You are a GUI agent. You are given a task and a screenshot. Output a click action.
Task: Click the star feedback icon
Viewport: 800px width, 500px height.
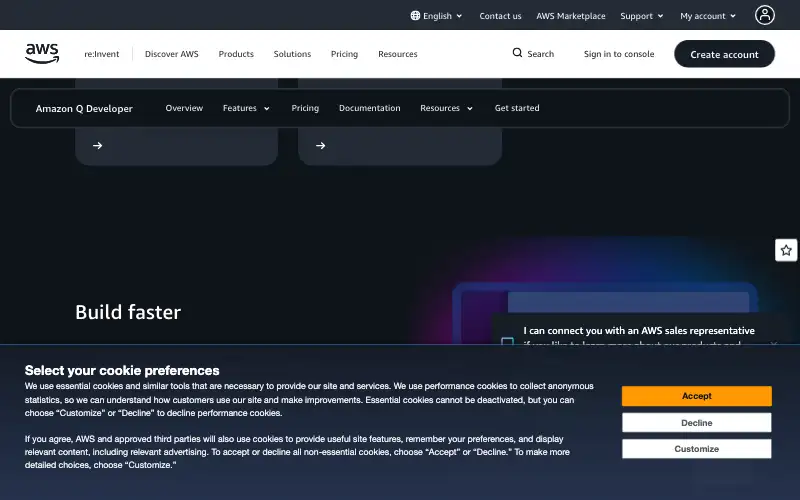pyautogui.click(x=786, y=250)
